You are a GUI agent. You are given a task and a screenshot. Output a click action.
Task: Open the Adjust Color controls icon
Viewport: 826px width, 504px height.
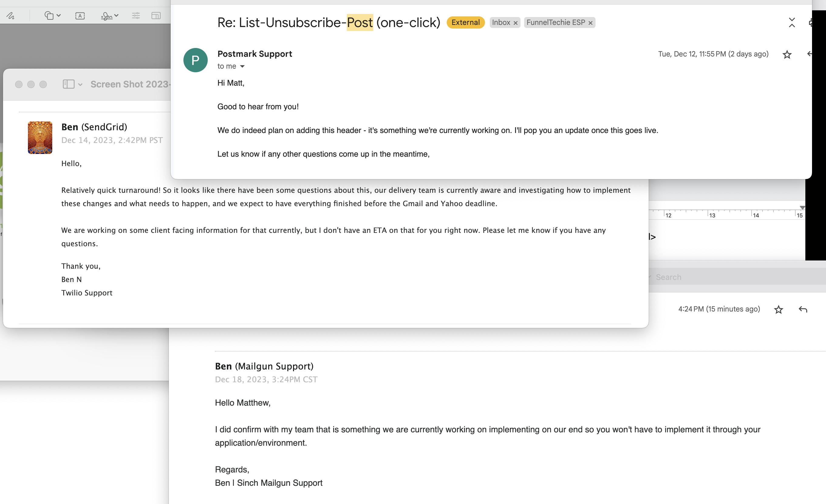click(136, 15)
